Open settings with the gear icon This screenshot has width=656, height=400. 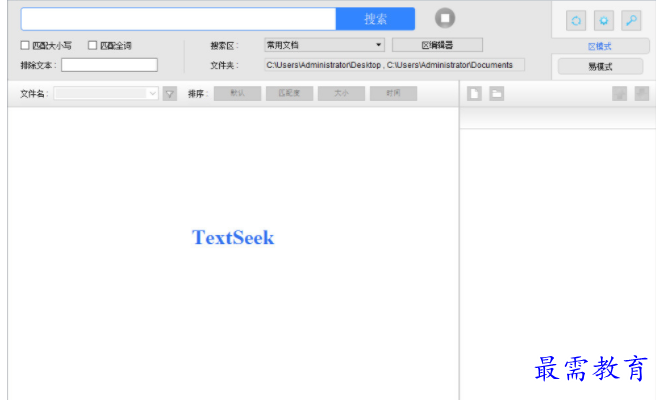[x=604, y=21]
